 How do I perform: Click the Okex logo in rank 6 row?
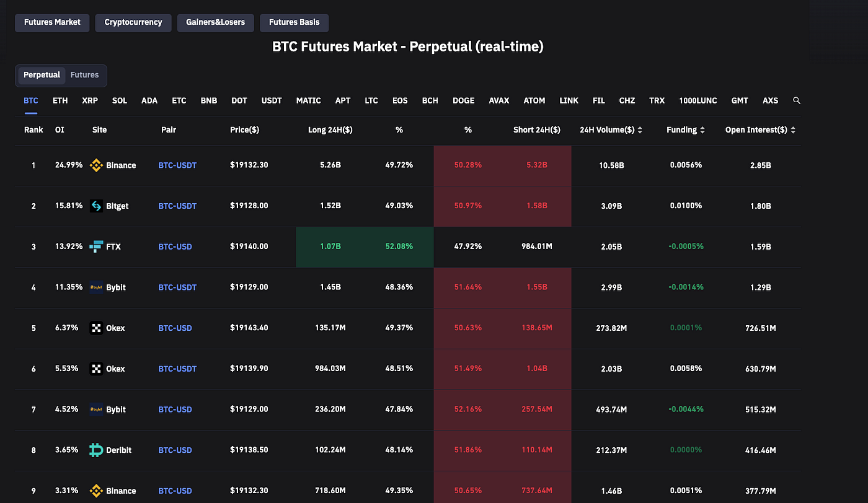point(96,369)
